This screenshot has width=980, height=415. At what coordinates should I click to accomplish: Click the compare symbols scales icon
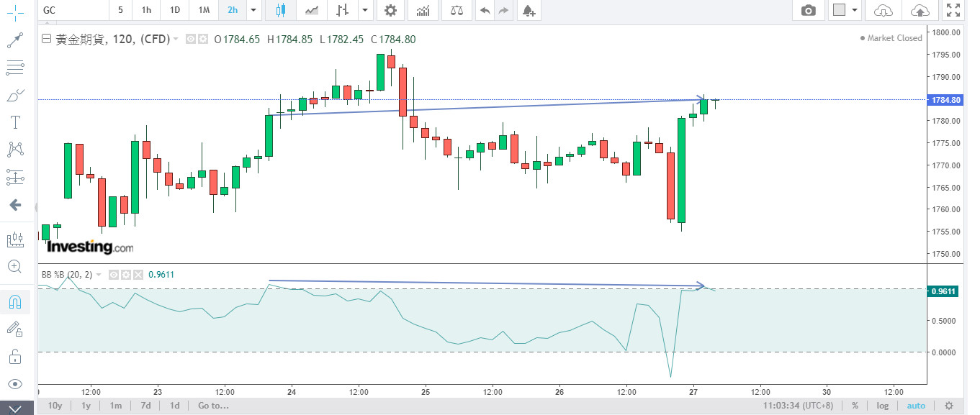(457, 10)
